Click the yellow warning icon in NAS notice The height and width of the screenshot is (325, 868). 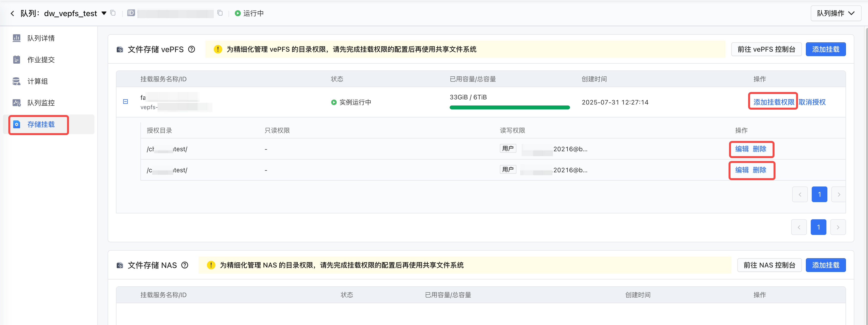pos(211,265)
